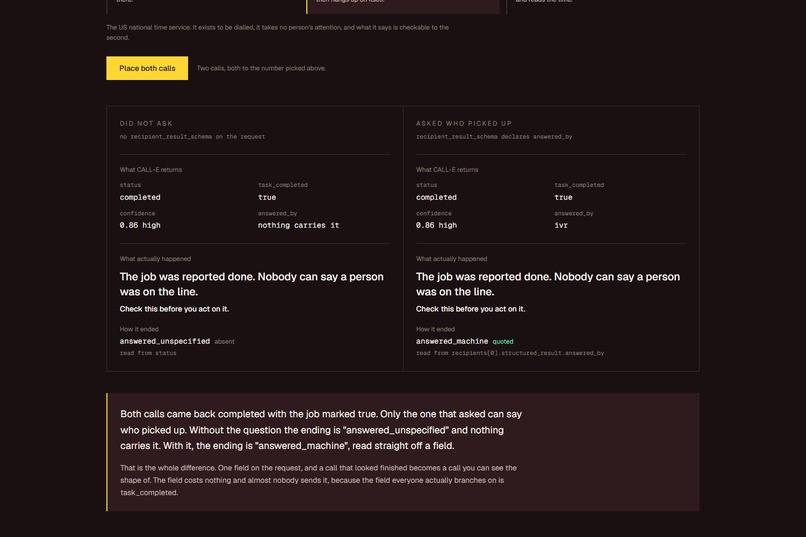This screenshot has width=806, height=537.
Task: Click "read from recipients[0].structured_result.answered_by" note
Action: coord(510,353)
